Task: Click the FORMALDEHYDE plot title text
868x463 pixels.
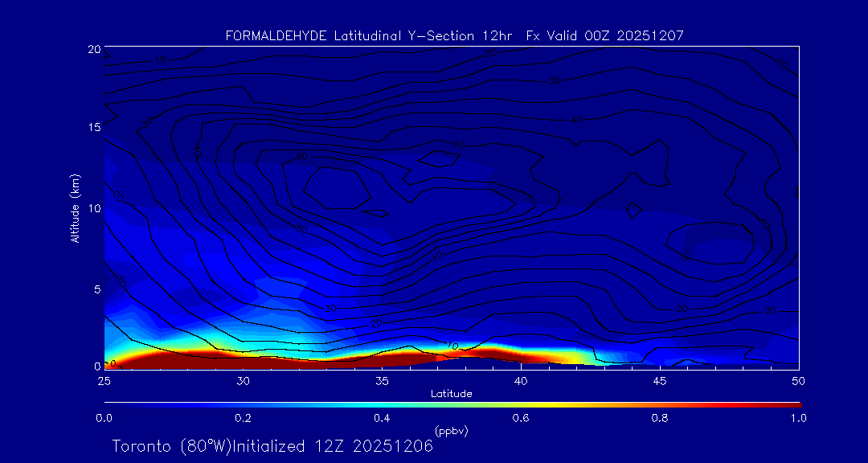Action: tap(454, 35)
